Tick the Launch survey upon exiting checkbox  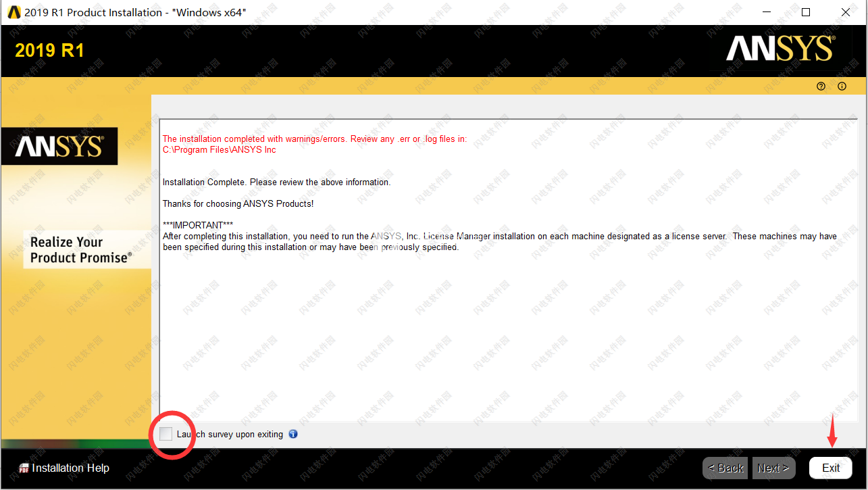[166, 434]
